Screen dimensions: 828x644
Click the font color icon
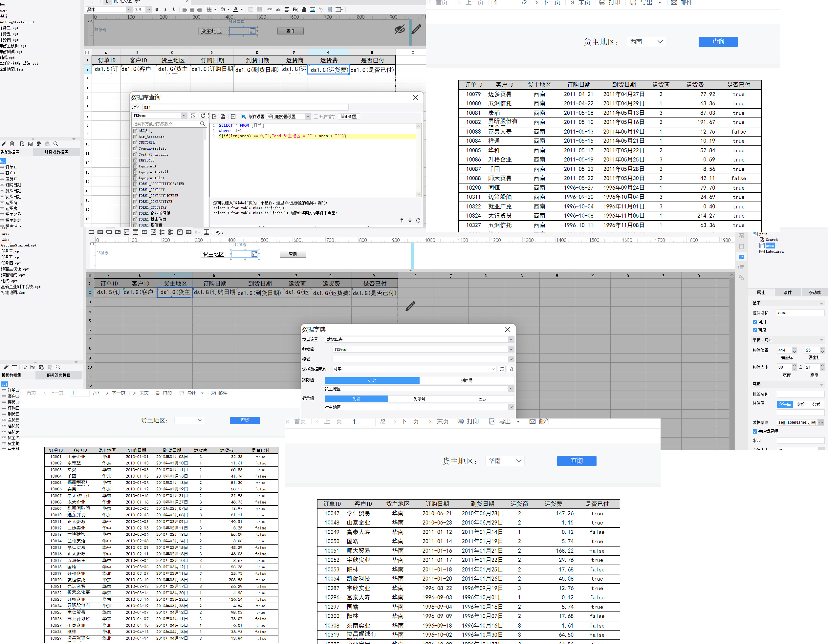point(235,10)
